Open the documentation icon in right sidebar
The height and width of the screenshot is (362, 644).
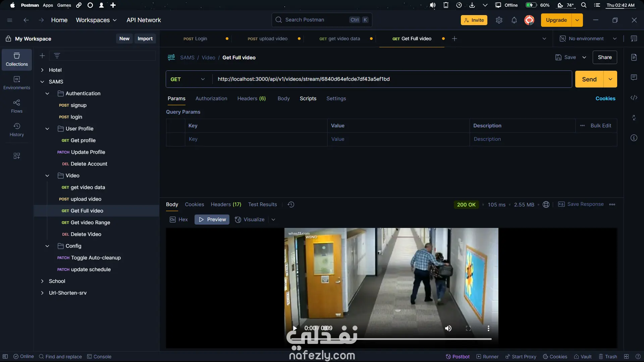[634, 57]
